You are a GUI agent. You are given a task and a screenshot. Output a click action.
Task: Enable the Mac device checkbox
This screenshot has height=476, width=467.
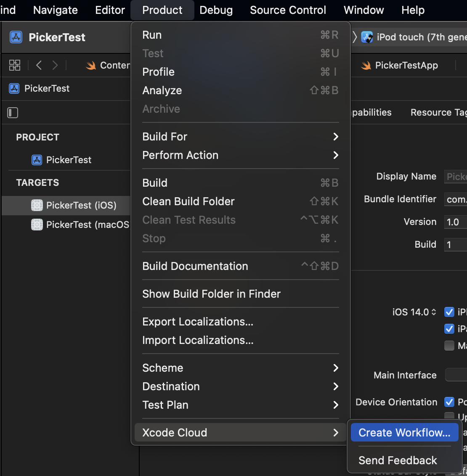point(449,346)
